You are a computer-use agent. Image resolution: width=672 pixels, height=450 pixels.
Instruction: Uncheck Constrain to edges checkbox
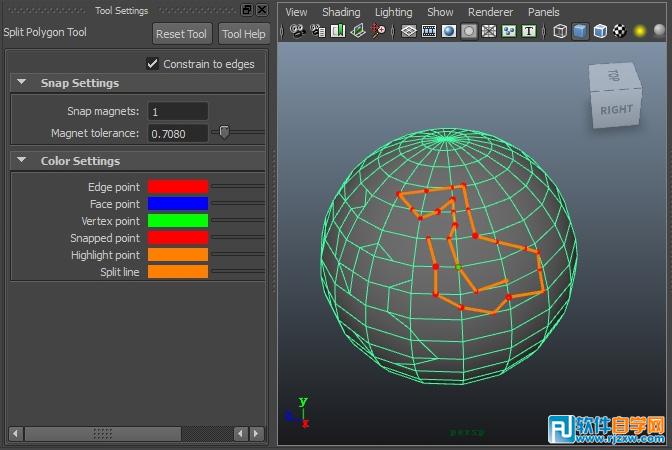pyautogui.click(x=152, y=64)
